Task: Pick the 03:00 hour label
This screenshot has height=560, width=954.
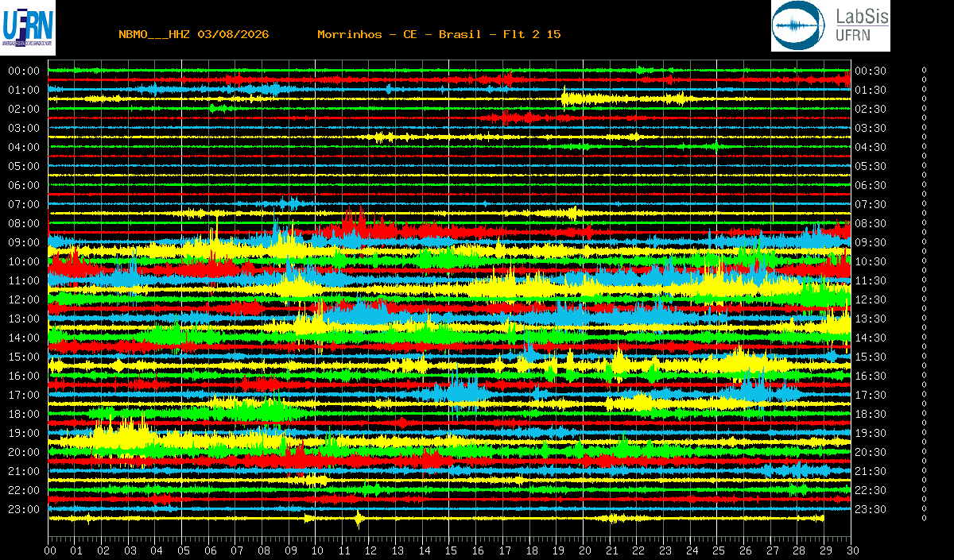Action: [24, 128]
